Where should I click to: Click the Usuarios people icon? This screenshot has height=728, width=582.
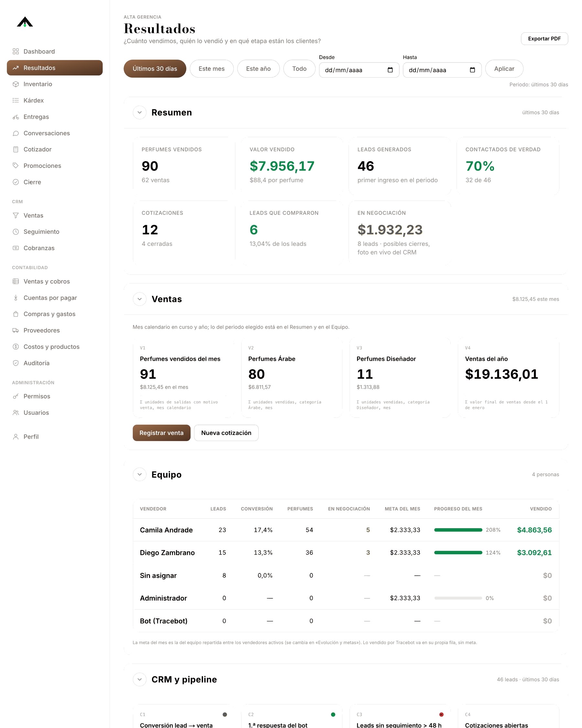[16, 413]
